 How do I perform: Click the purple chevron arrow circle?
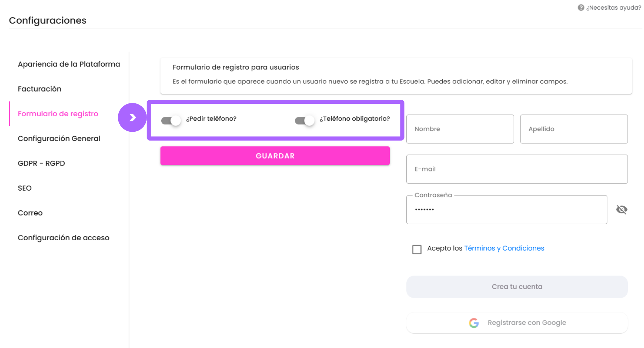(132, 117)
